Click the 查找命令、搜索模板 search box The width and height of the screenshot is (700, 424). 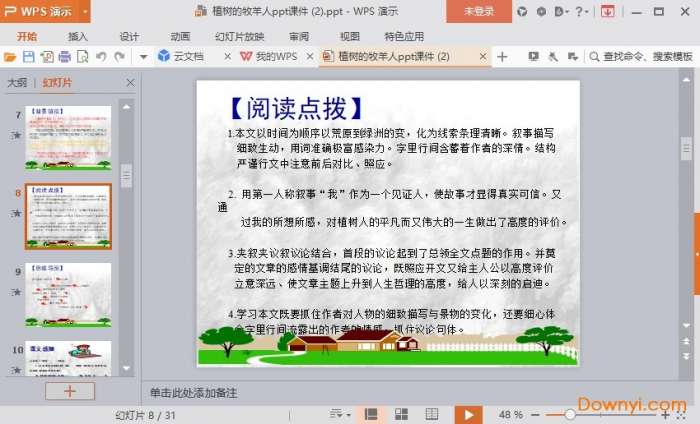tap(642, 57)
